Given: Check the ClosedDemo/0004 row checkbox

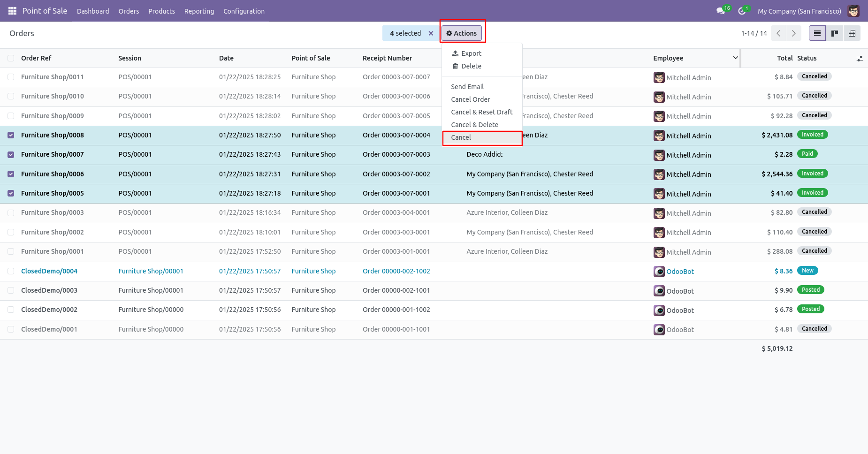Looking at the screenshot, I should (11, 271).
